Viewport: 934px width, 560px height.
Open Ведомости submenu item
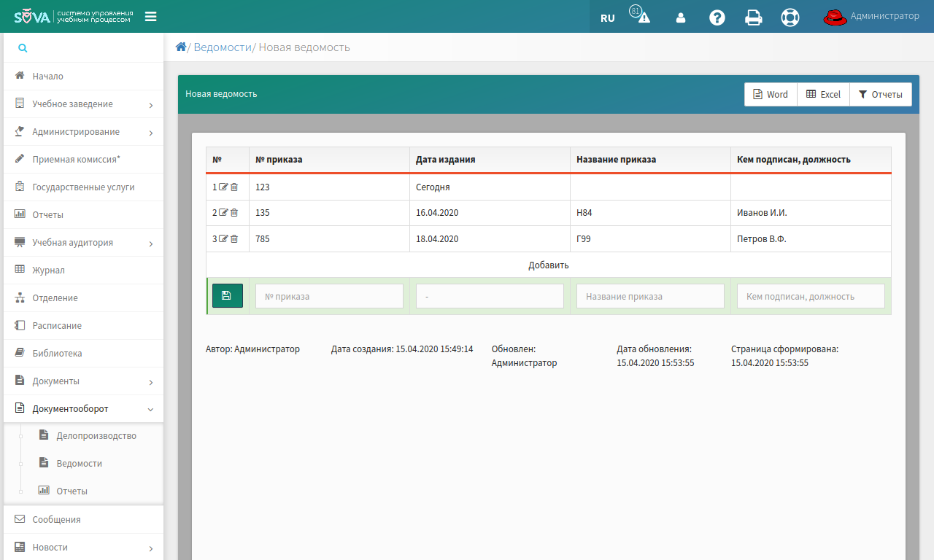coord(79,464)
